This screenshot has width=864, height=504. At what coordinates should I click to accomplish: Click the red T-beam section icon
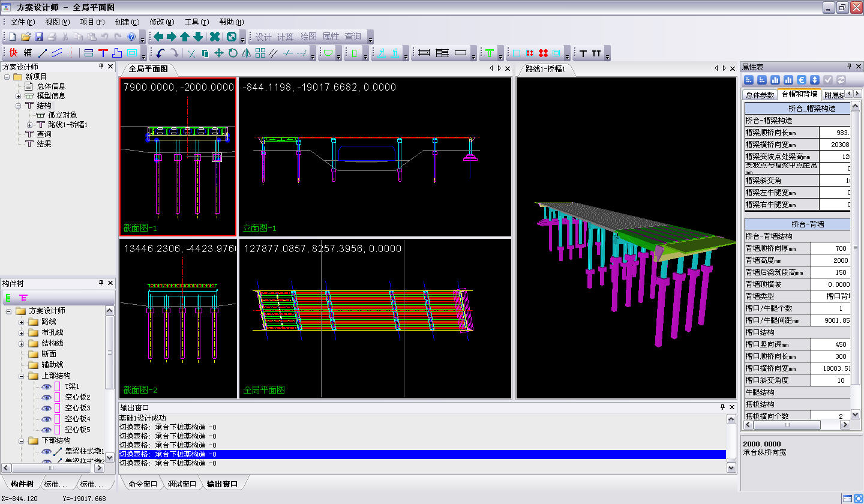(103, 53)
